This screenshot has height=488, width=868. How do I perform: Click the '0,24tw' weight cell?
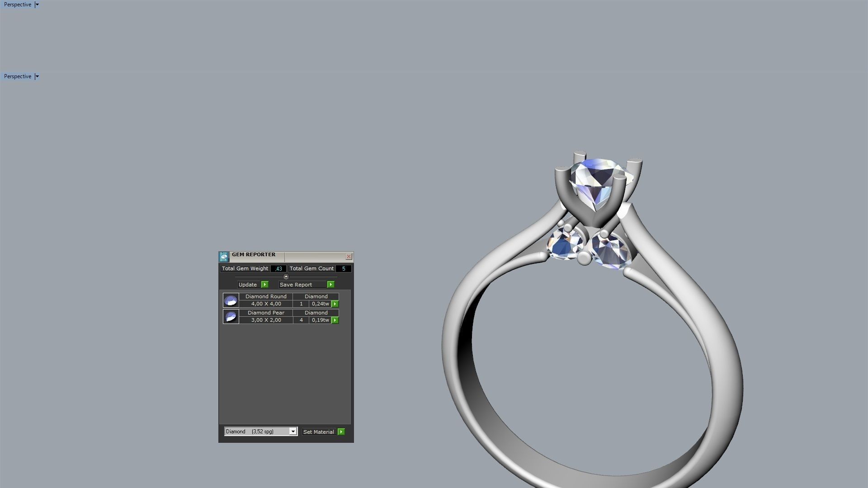click(321, 304)
